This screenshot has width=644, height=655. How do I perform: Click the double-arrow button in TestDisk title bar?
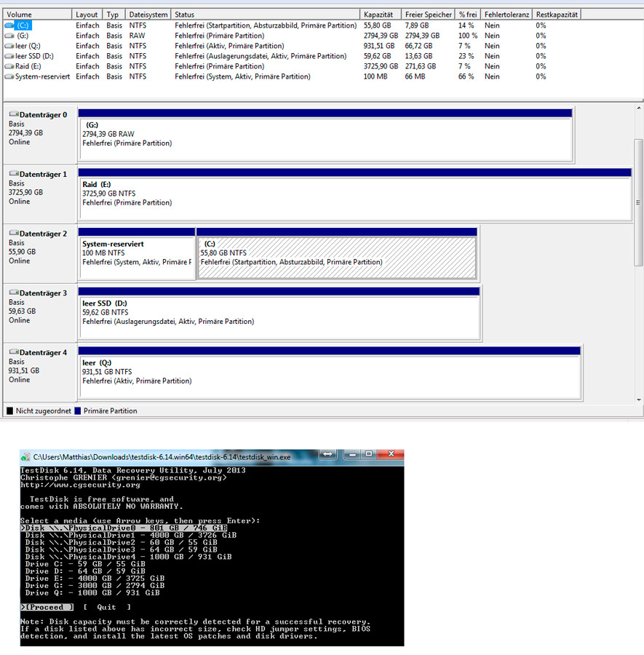point(328,454)
